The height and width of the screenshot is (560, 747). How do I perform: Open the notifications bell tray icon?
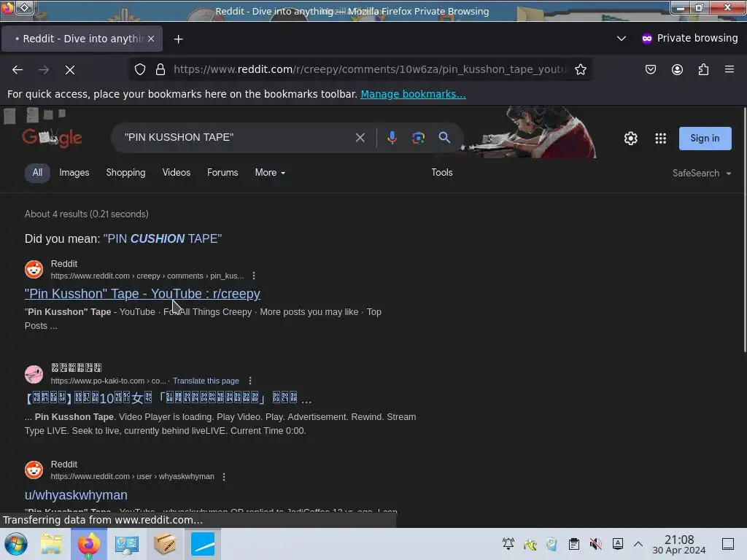(508, 544)
